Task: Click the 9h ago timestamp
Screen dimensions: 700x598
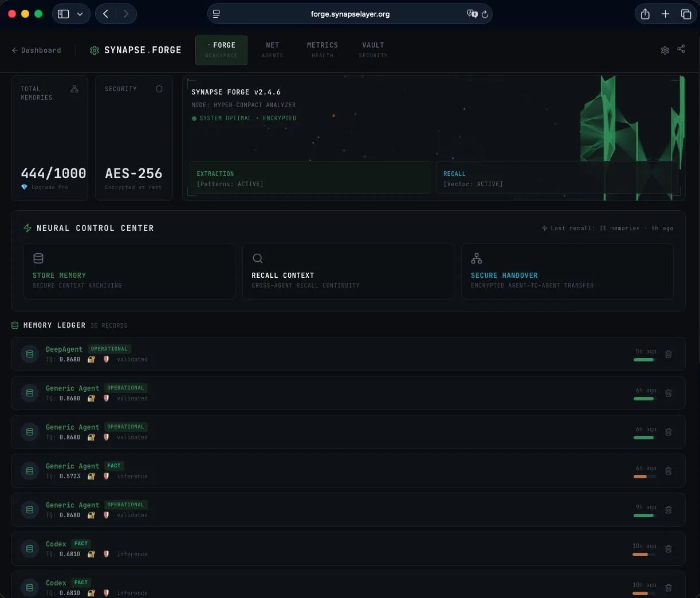Action: pos(646,507)
